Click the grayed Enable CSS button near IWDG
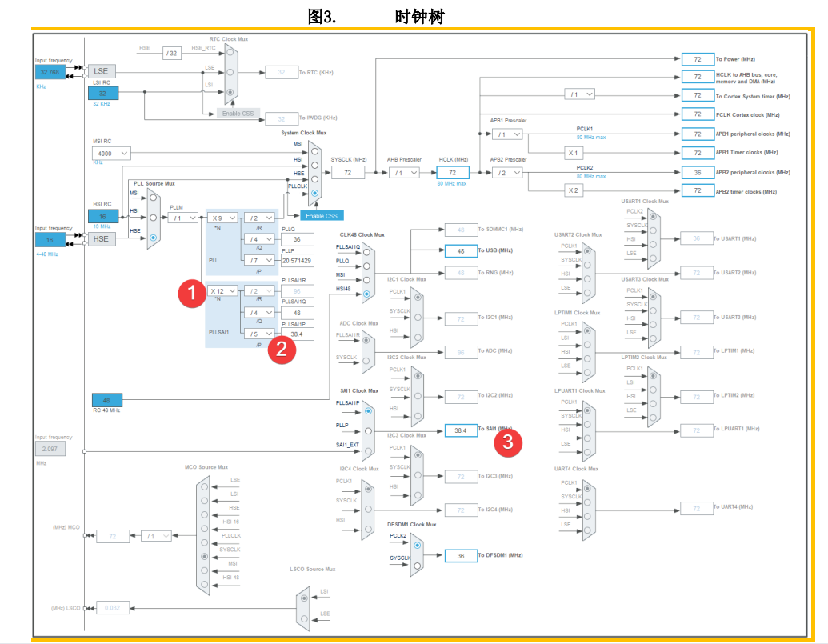 (238, 113)
